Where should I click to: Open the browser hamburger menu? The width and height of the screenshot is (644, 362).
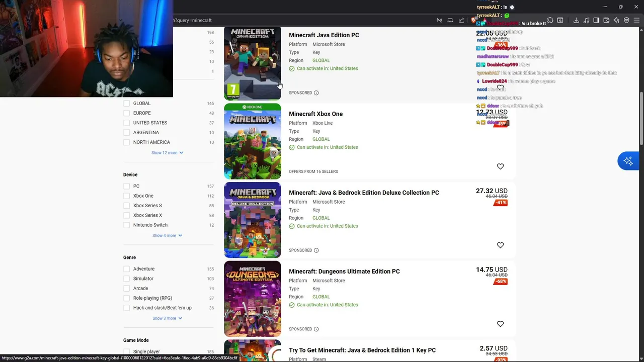tap(636, 20)
